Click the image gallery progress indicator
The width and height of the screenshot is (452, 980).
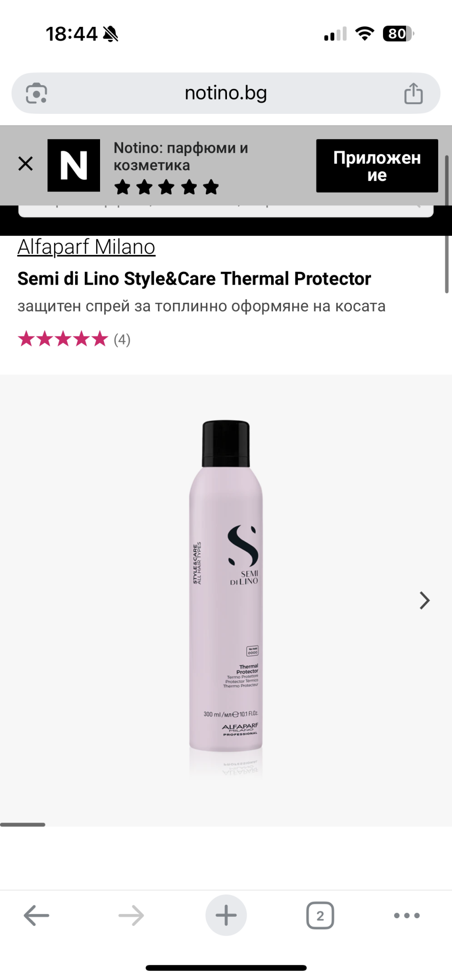click(x=23, y=824)
